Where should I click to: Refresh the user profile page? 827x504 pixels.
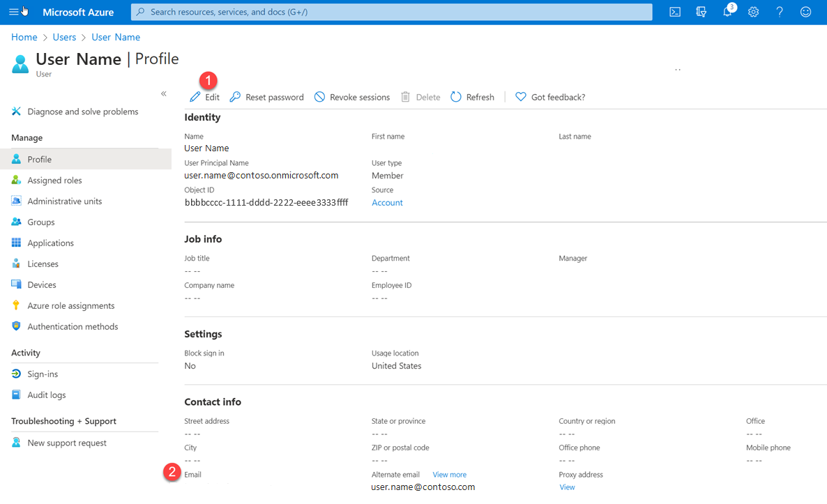point(472,97)
